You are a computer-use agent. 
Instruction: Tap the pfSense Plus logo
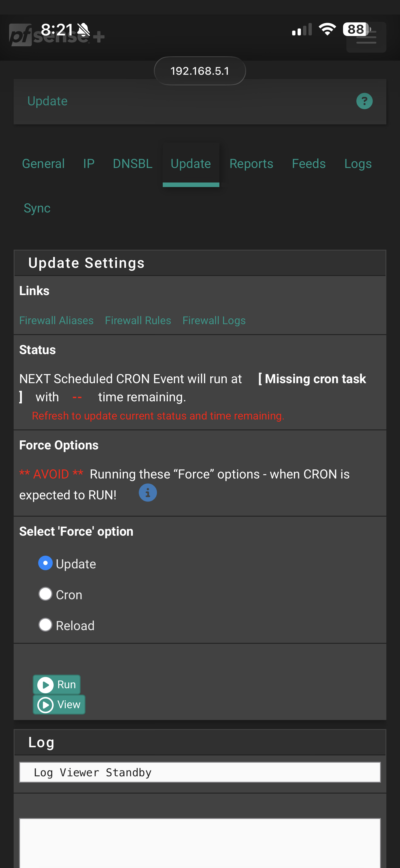pos(56,36)
